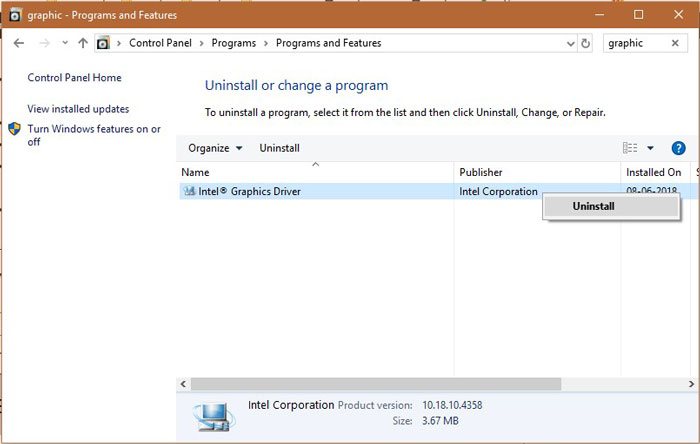Click the horizontal scrollbar thumb
The width and height of the screenshot is (700, 444).
point(376,384)
